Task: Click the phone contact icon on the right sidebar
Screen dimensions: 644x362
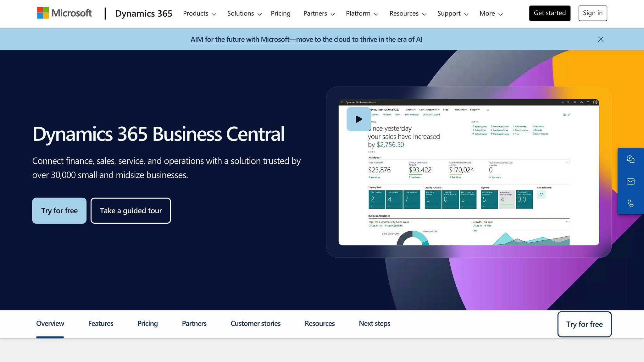Action: (x=631, y=204)
